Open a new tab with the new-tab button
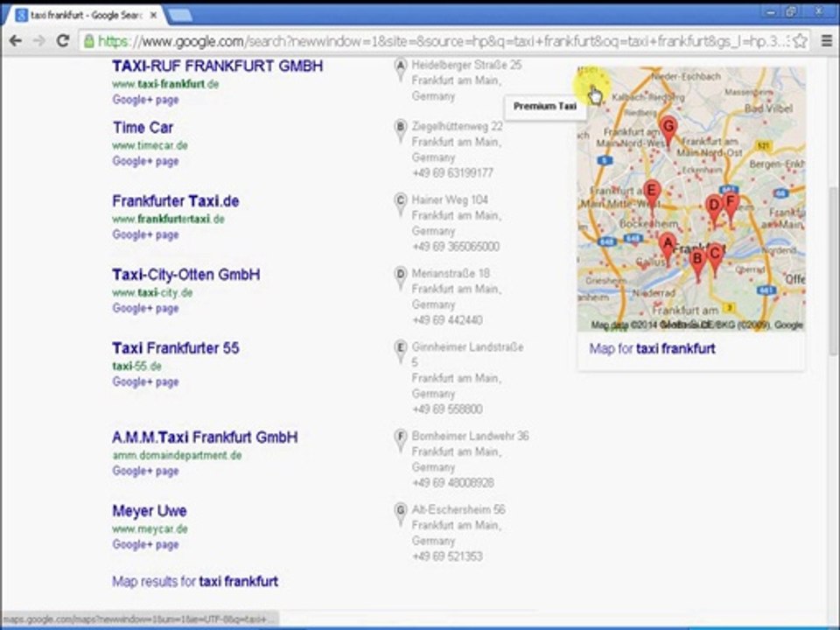The width and height of the screenshot is (840, 630). tap(180, 16)
